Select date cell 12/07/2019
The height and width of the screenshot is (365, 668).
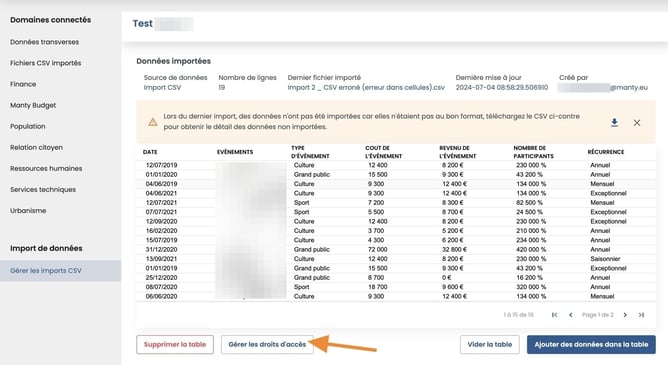pos(161,165)
